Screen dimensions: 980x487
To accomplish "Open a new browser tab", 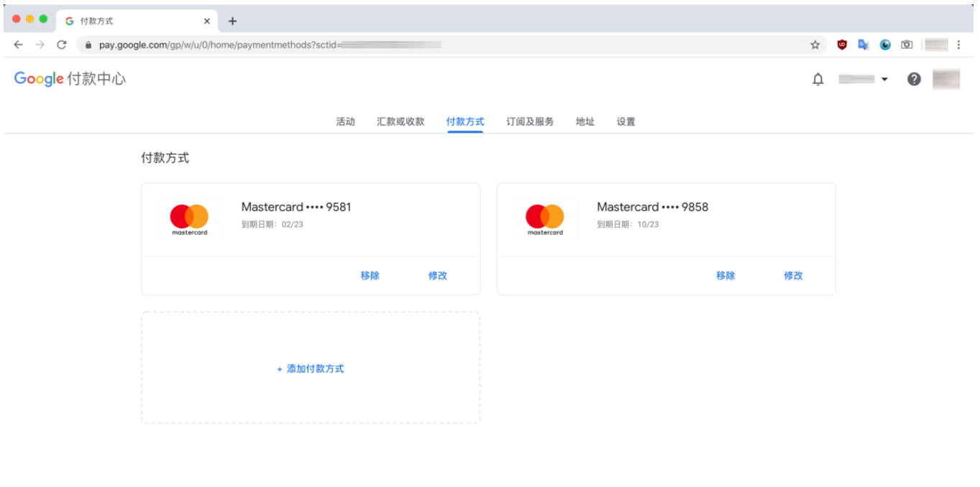I will (232, 21).
